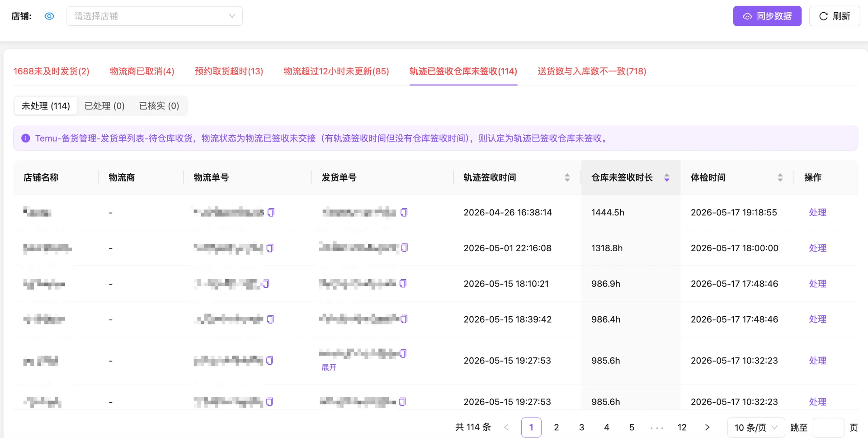Copy logistics number in the 986.4h row
868x438 pixels.
[x=270, y=319]
